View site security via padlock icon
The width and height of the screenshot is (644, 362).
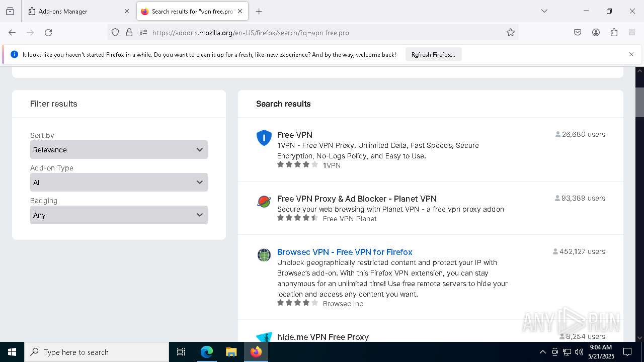click(129, 33)
